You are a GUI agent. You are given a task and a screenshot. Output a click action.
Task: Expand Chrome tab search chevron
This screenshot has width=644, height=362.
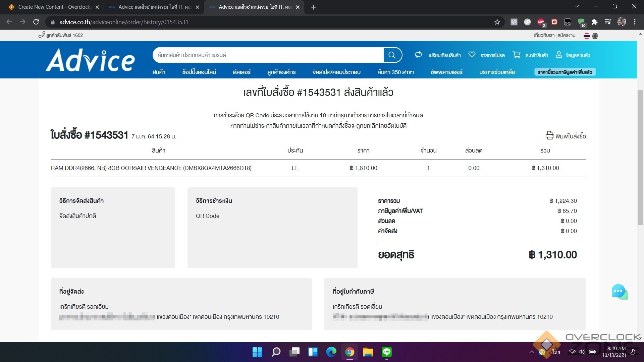(577, 7)
